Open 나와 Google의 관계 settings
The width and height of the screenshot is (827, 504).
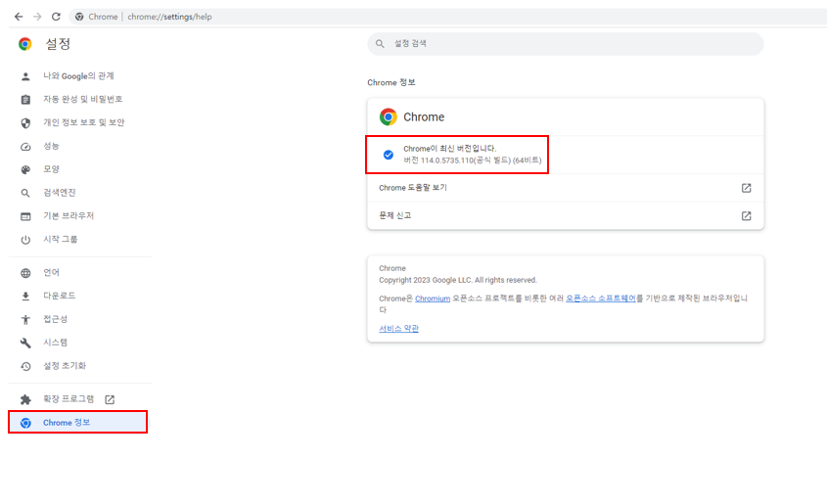click(x=79, y=76)
